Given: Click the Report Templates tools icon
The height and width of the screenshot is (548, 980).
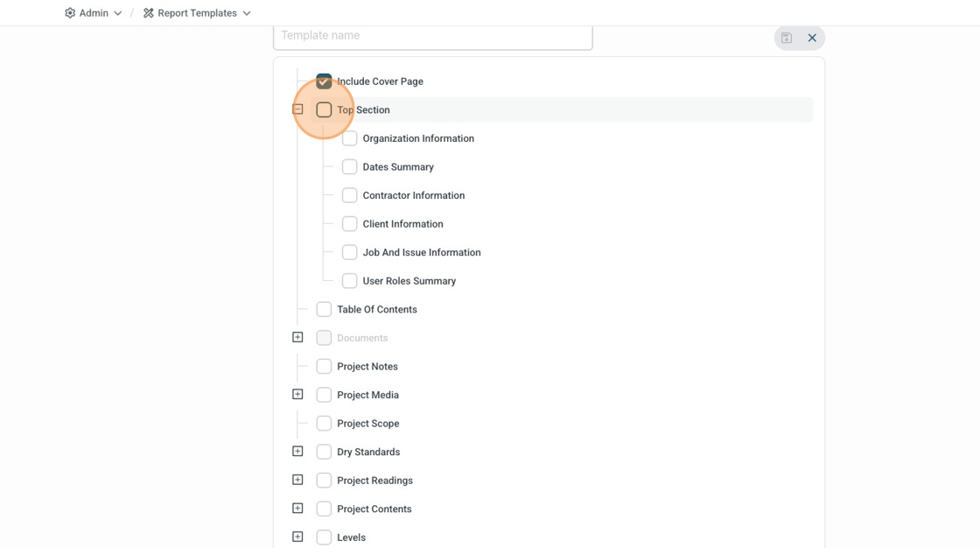Looking at the screenshot, I should (x=149, y=13).
